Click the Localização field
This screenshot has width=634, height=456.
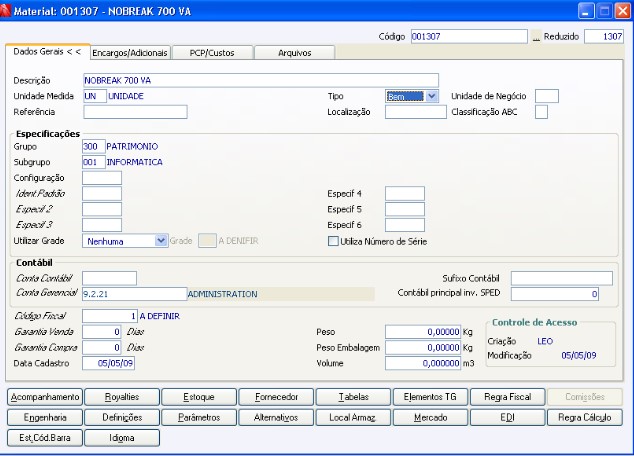(x=416, y=112)
